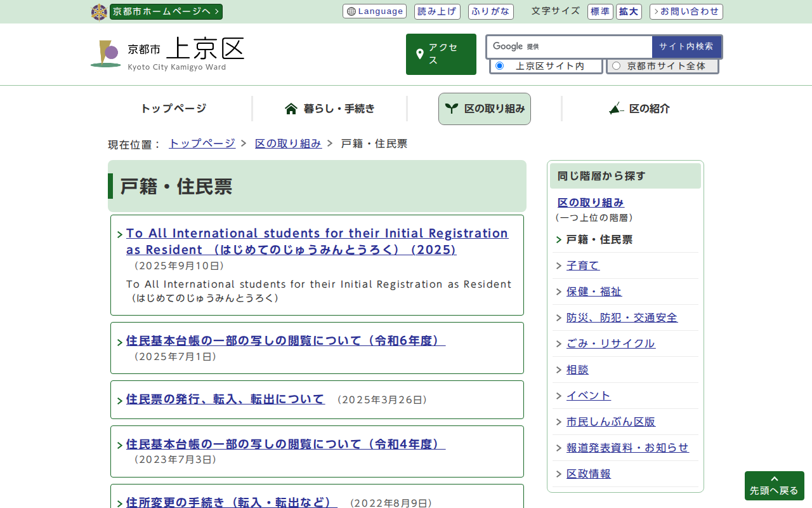Toggle ふりがな reading aid
Viewport: 812px width, 508px height.
[x=490, y=11]
